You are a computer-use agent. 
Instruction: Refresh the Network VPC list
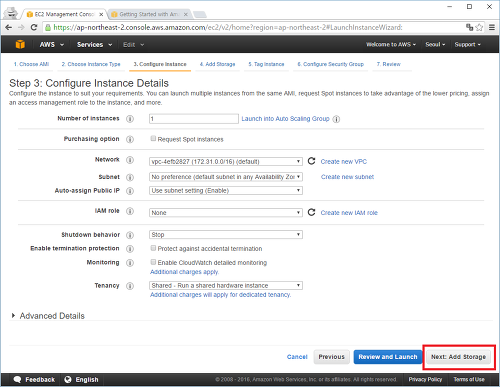[x=311, y=161]
